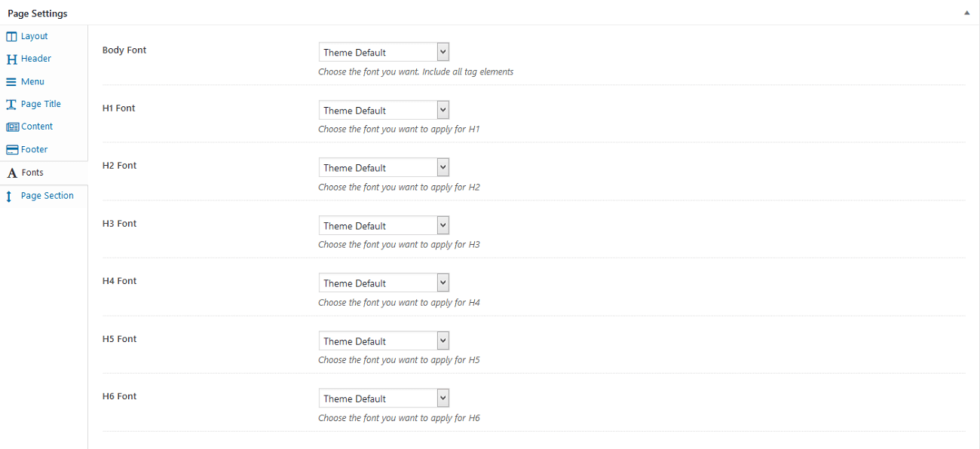
Task: Open the H1 Font dropdown
Action: click(384, 110)
